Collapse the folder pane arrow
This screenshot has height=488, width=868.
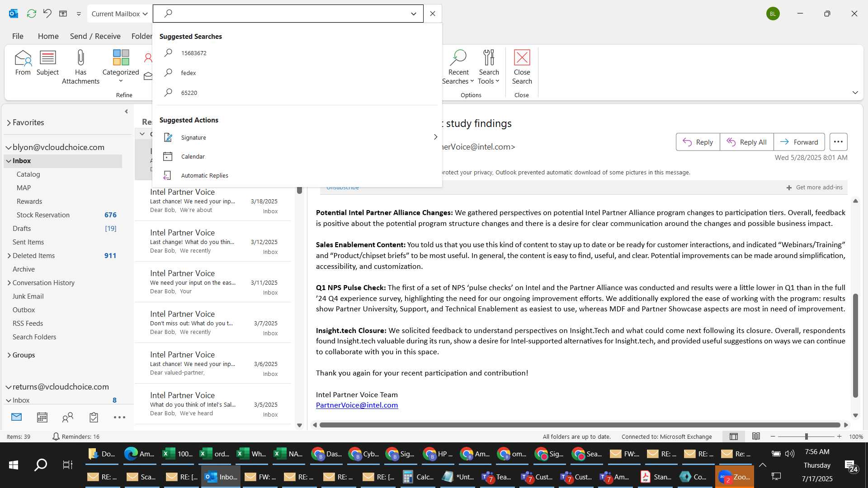pos(126,111)
